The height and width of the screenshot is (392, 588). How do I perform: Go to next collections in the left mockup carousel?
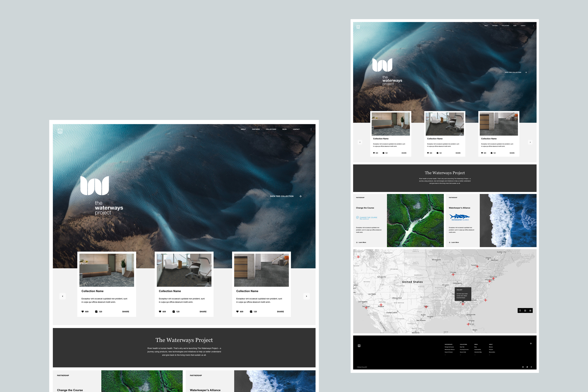point(307,296)
